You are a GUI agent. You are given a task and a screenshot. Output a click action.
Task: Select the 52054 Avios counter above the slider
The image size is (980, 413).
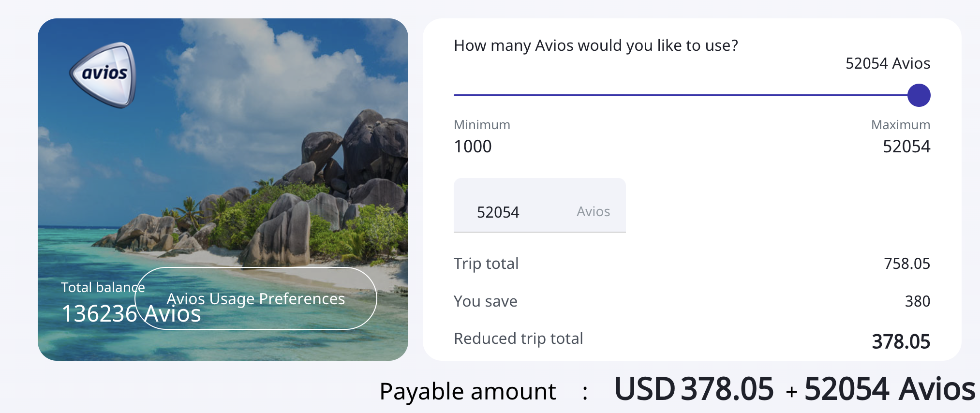pos(888,63)
